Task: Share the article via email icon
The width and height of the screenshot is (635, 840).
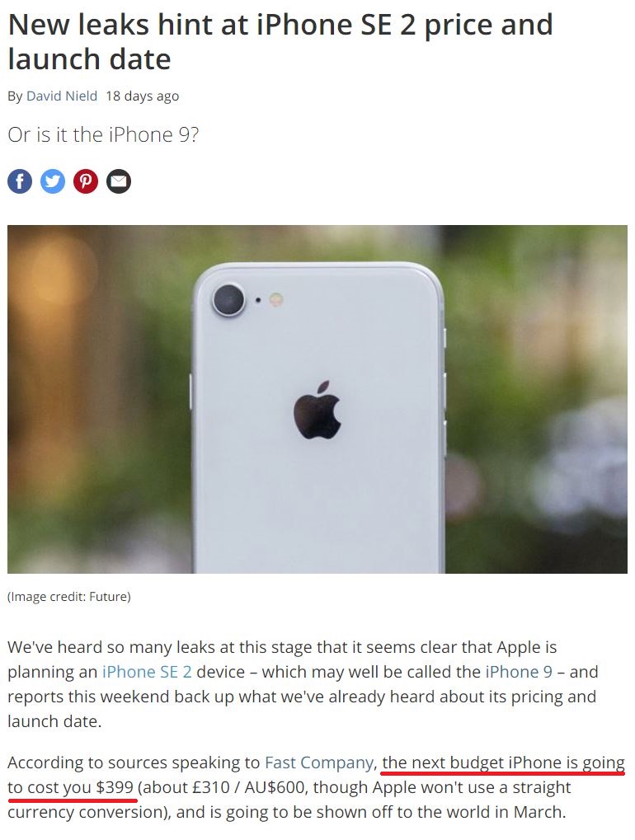Action: (x=119, y=181)
